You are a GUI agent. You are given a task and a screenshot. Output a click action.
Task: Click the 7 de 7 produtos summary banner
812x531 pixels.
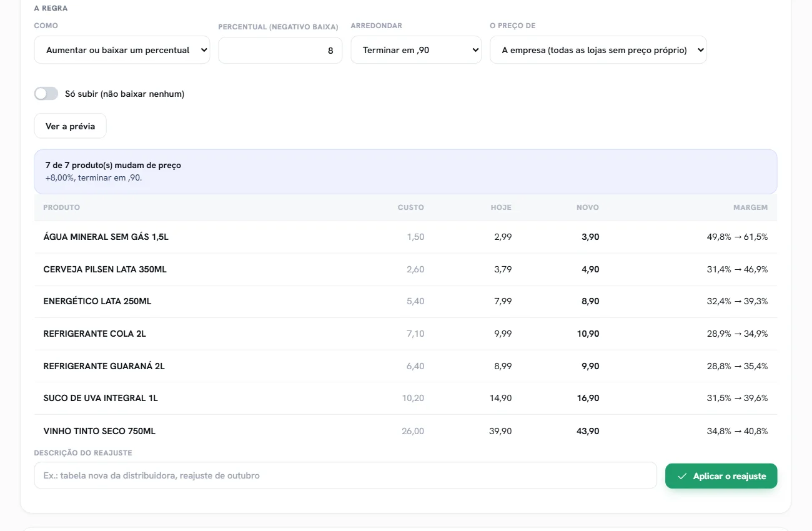point(406,172)
